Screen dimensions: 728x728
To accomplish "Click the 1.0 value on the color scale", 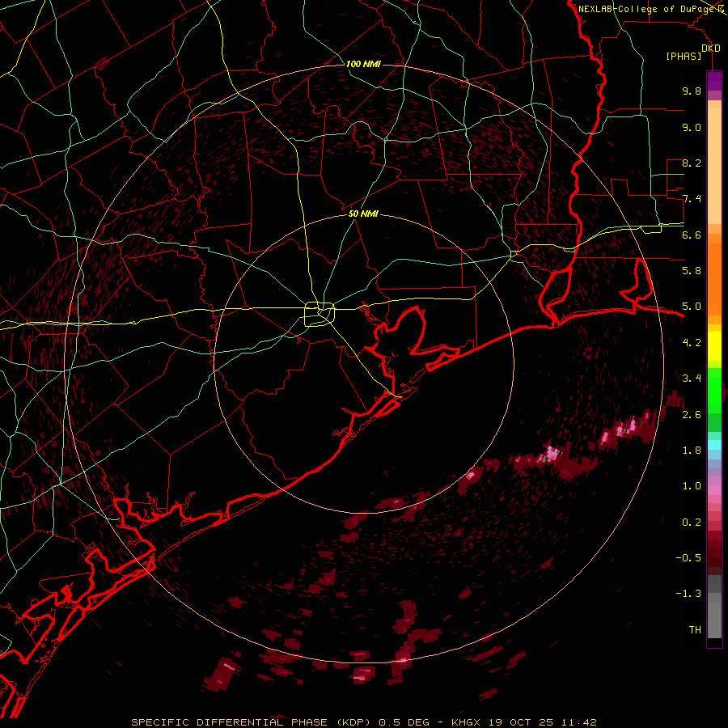I will pos(692,486).
